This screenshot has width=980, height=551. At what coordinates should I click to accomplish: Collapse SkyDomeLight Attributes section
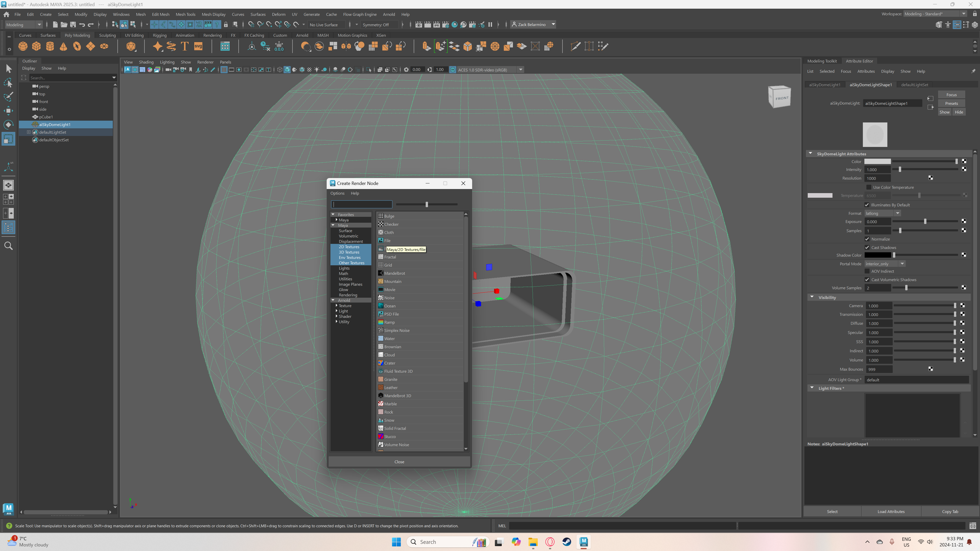point(810,154)
